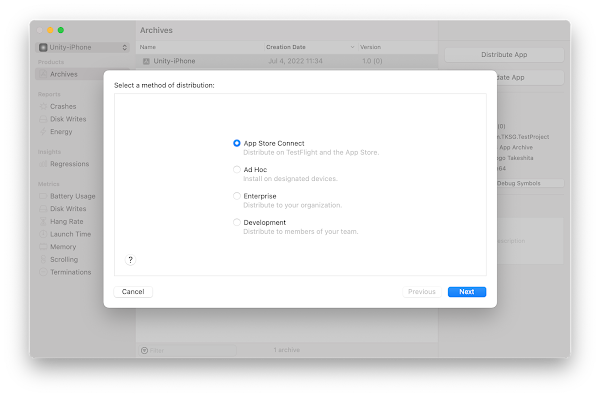This screenshot has height=397, width=600.
Task: Click the Creation Date sort chevron
Action: [x=352, y=47]
